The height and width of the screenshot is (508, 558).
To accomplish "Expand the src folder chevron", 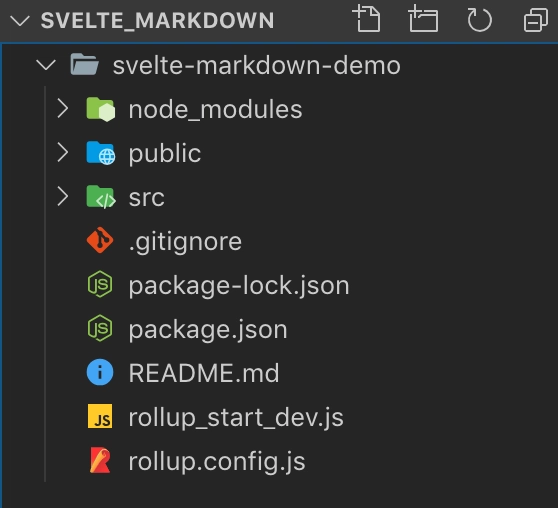I will click(x=63, y=196).
